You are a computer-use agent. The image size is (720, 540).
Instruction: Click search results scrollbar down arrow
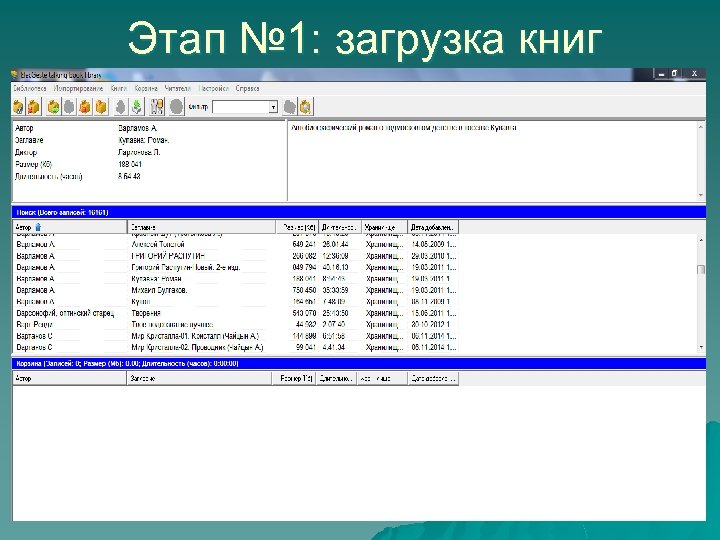pos(701,348)
